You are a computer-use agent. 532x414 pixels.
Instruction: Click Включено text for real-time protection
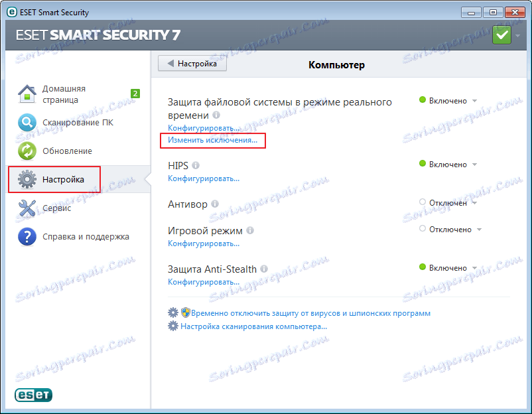[x=448, y=101]
